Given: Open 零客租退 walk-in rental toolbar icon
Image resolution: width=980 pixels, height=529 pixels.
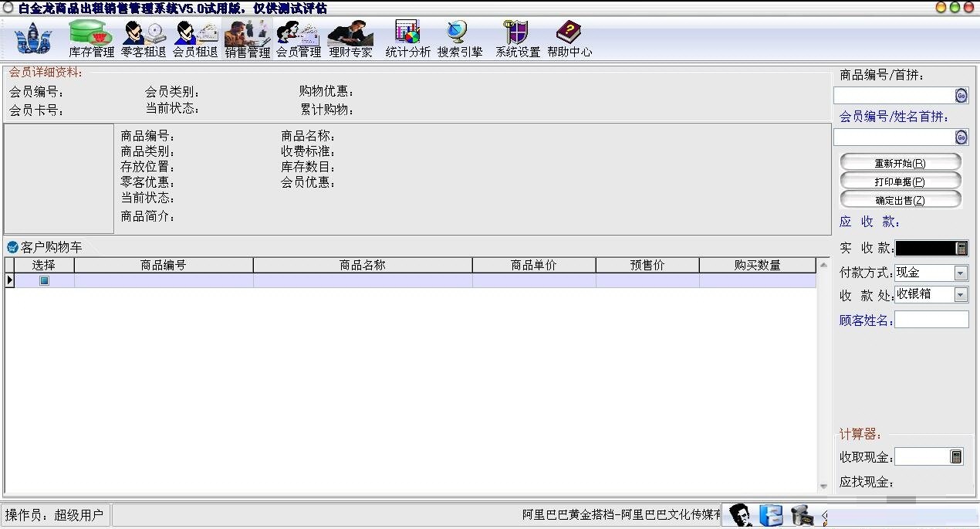Looking at the screenshot, I should click(144, 39).
